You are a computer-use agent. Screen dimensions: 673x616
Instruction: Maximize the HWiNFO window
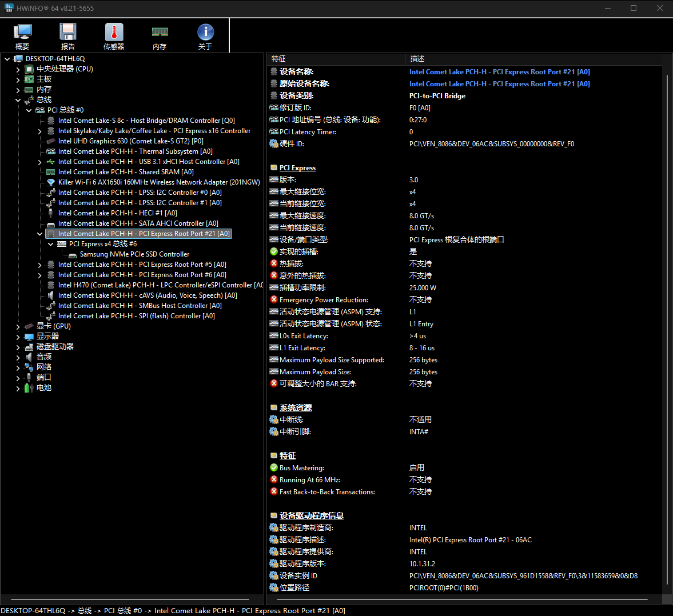point(634,8)
